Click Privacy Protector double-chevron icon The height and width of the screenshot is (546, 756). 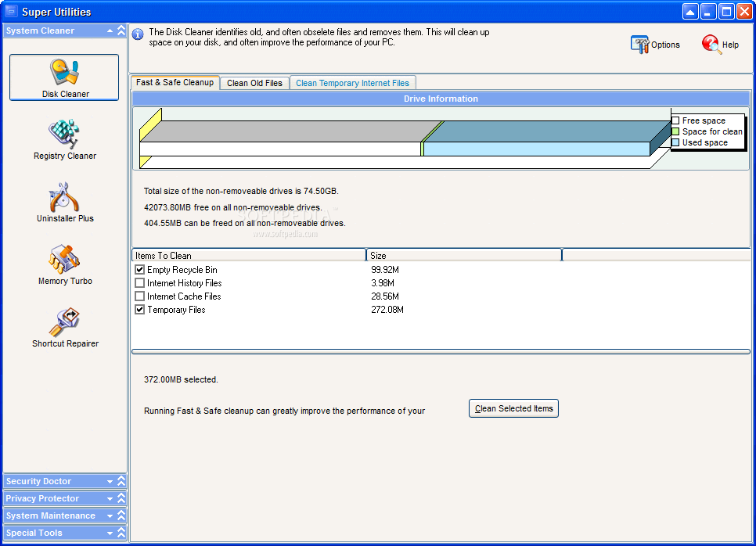click(121, 498)
